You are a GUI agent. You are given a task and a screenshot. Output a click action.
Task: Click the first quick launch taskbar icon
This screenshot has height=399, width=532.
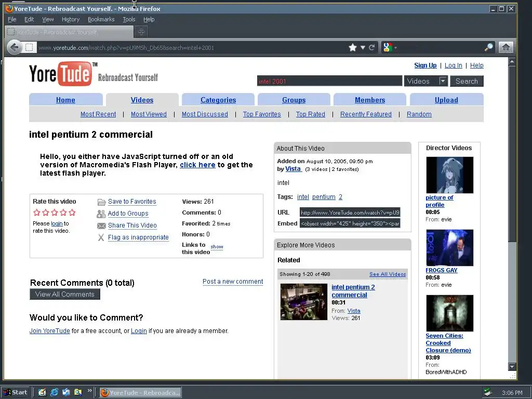click(42, 393)
